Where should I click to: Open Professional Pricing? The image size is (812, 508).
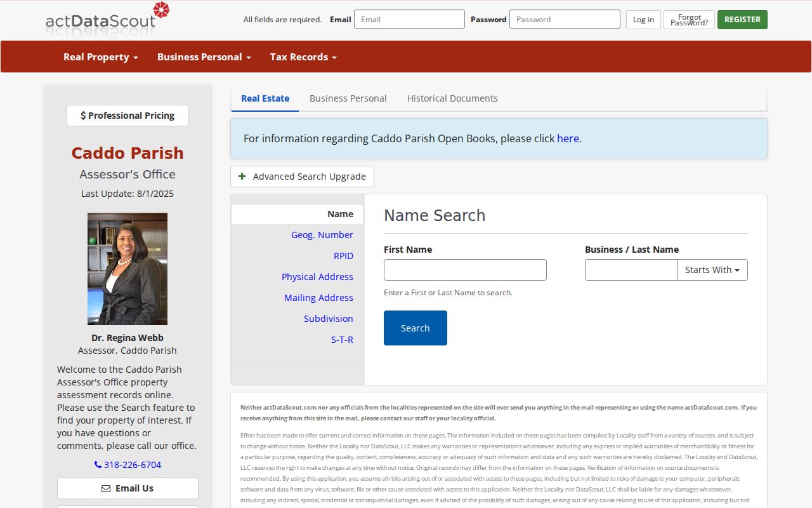[x=128, y=116]
